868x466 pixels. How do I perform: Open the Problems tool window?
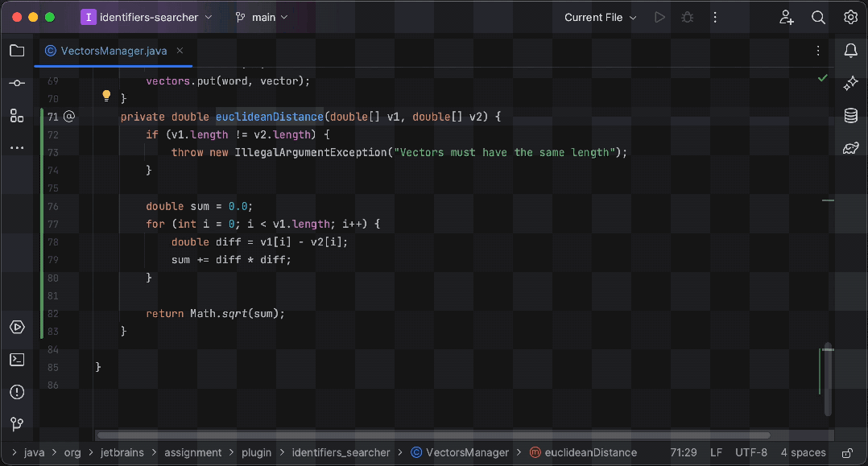[x=16, y=392]
